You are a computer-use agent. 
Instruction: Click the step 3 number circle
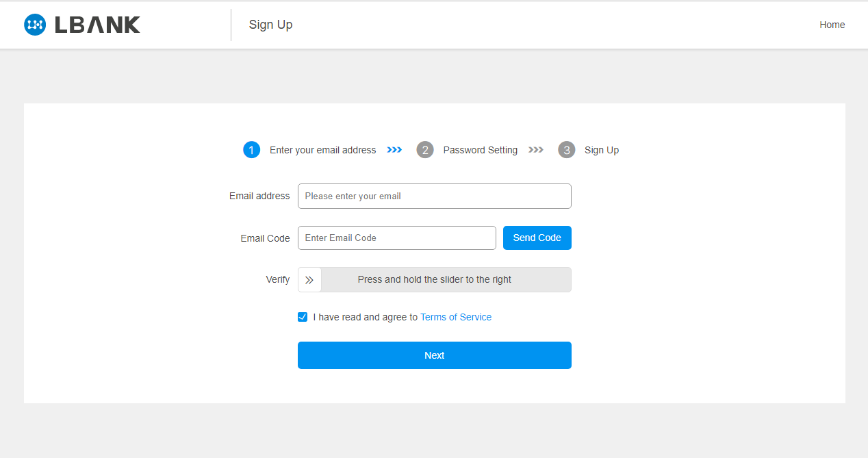tap(566, 150)
